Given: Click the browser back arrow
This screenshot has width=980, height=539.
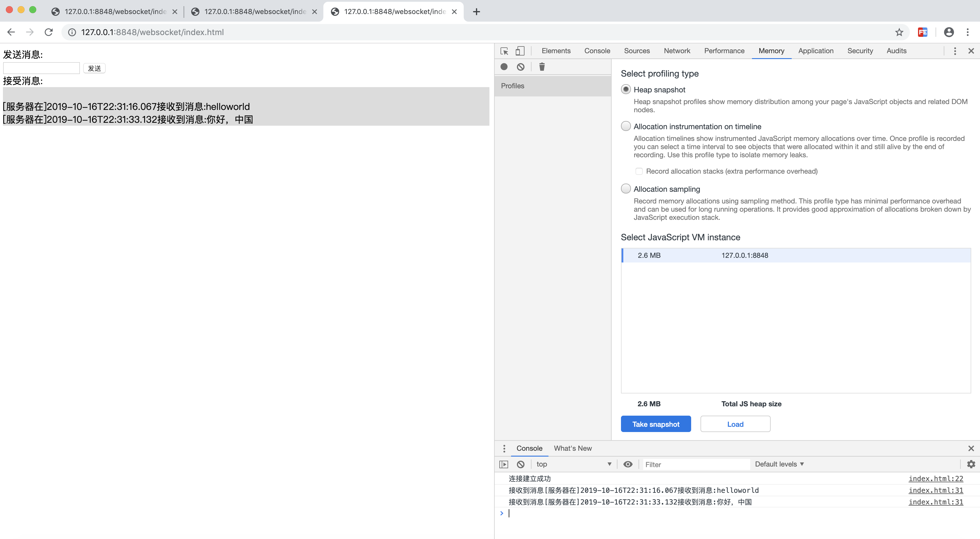Looking at the screenshot, I should pos(11,32).
